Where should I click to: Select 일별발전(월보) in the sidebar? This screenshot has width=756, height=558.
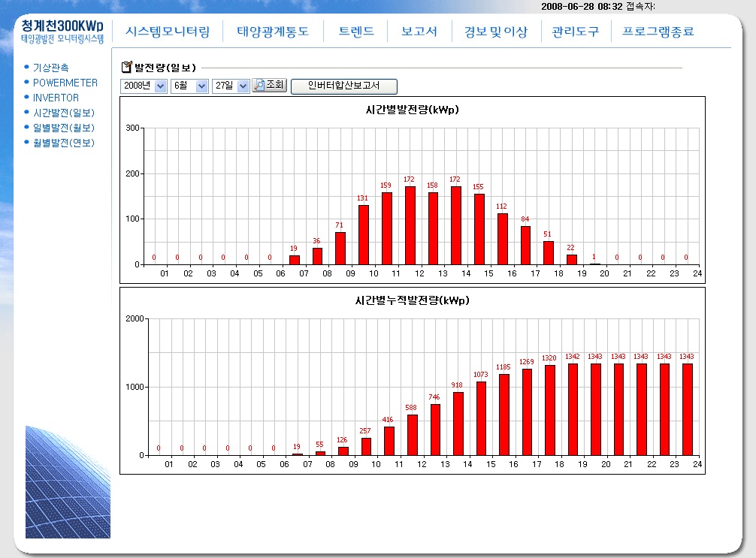(64, 128)
